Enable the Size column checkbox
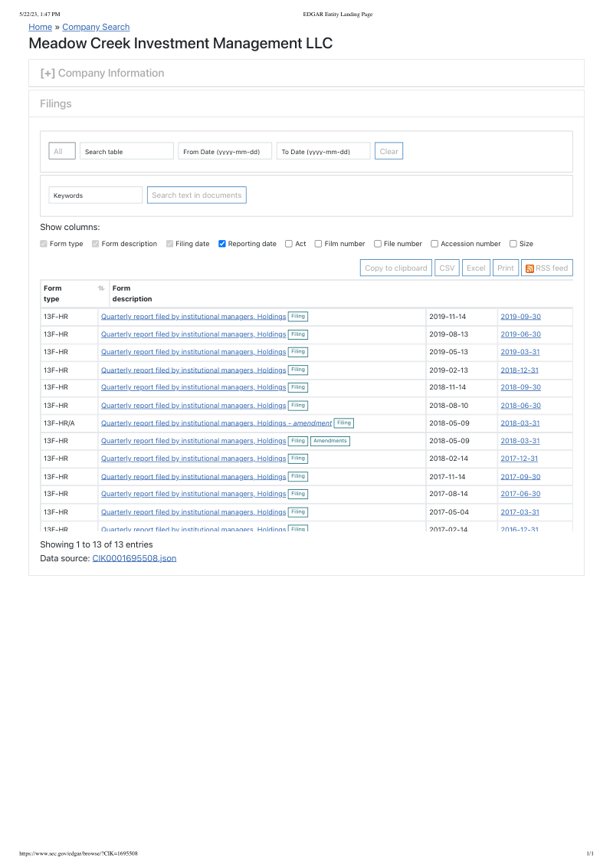The height and width of the screenshot is (868, 613). click(513, 244)
